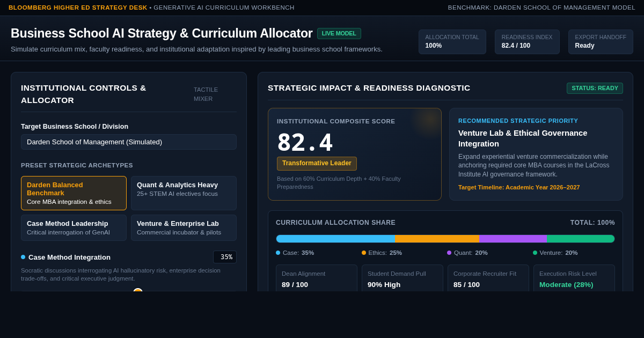
Task: Click the Venture: 20% legend entry
Action: [x=555, y=253]
